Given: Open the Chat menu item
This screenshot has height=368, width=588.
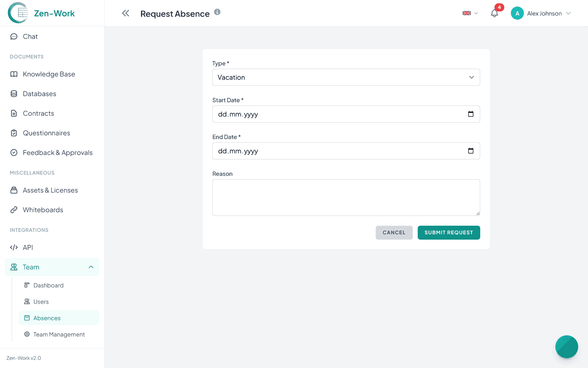Looking at the screenshot, I should point(52,36).
